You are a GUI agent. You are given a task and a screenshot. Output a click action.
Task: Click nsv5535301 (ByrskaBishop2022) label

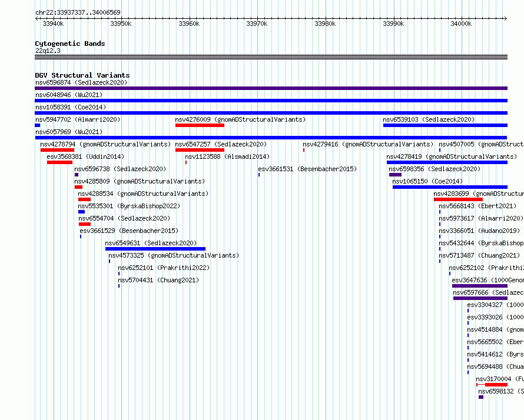point(129,206)
